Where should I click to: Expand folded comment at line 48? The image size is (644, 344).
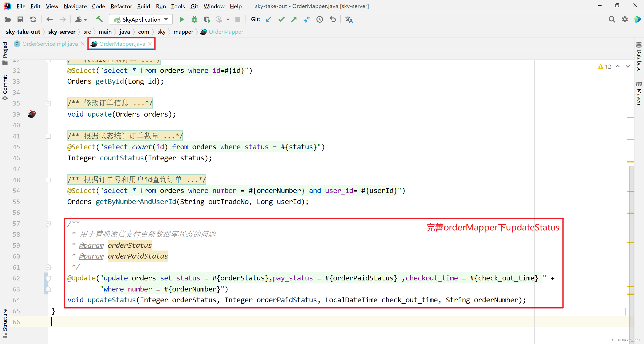click(48, 180)
